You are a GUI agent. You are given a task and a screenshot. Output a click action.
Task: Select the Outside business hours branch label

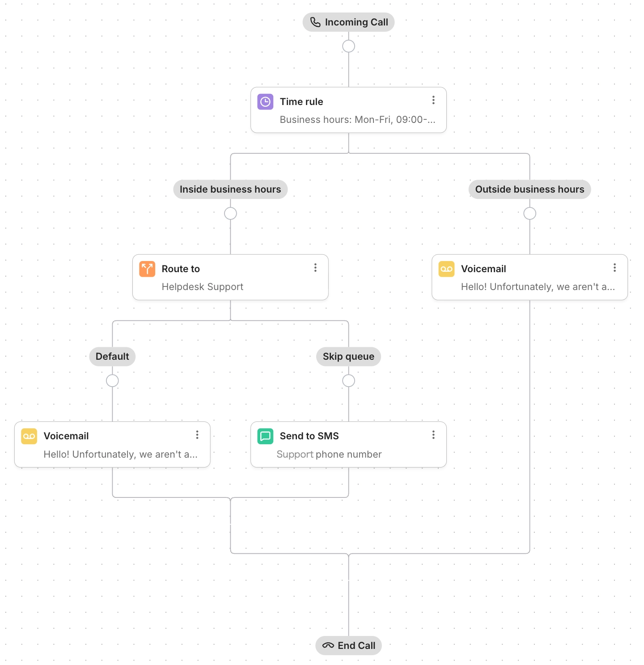(530, 189)
